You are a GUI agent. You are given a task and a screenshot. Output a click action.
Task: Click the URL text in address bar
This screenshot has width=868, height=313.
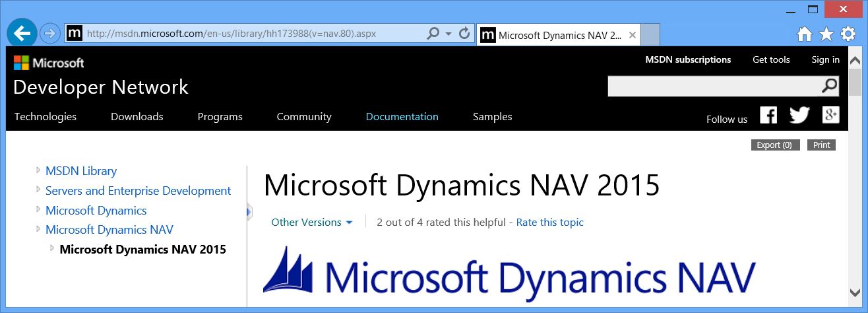(232, 33)
